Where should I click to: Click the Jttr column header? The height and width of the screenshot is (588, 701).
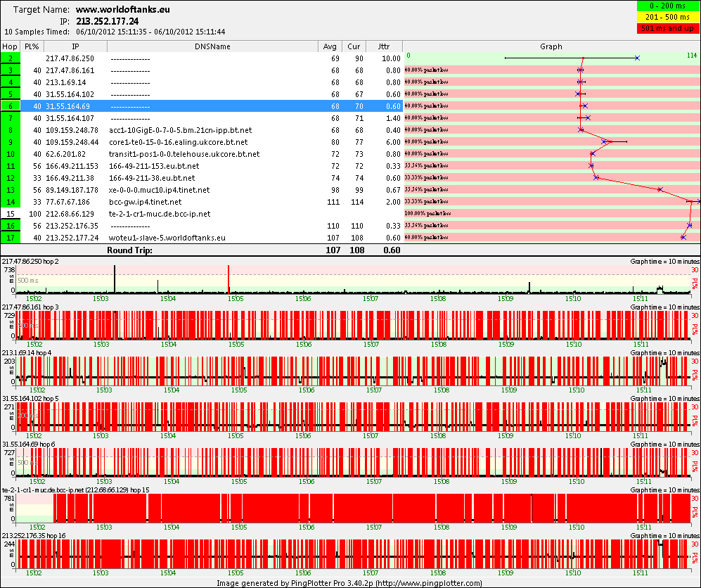tap(384, 46)
